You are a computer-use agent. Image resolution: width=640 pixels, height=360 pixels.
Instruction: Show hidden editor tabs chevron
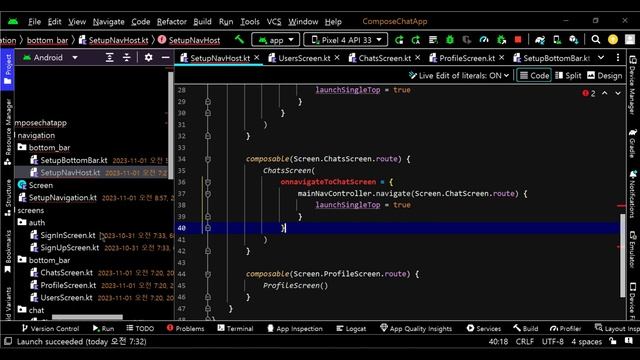pos(601,58)
